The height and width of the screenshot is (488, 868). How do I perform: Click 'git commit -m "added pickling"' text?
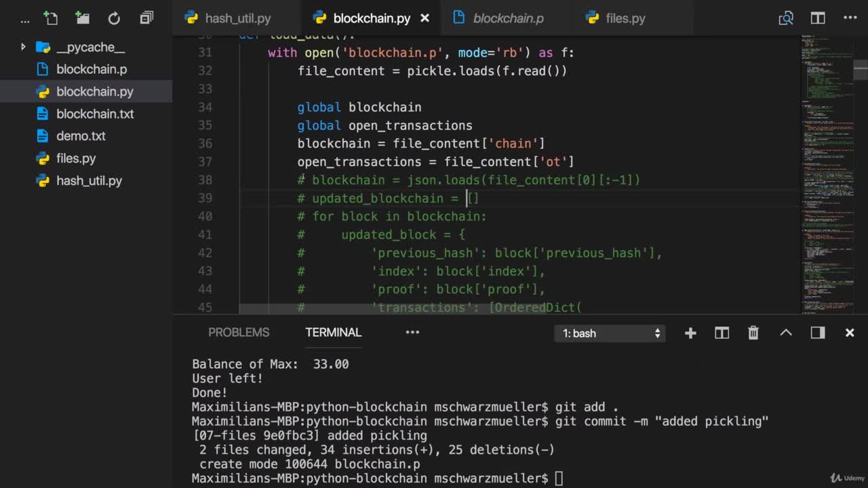662,422
